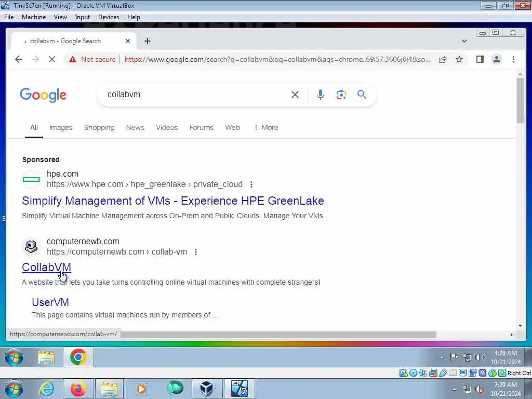Image resolution: width=532 pixels, height=399 pixels.
Task: Click the Chrome forward navigation arrow
Action: coord(35,59)
